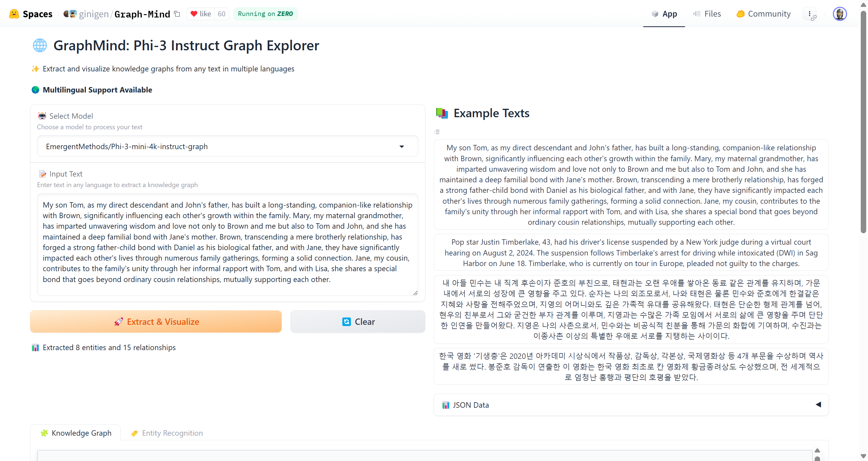Click the page scrollbar up arrow
Screen dimensions: 868x461
point(863,5)
